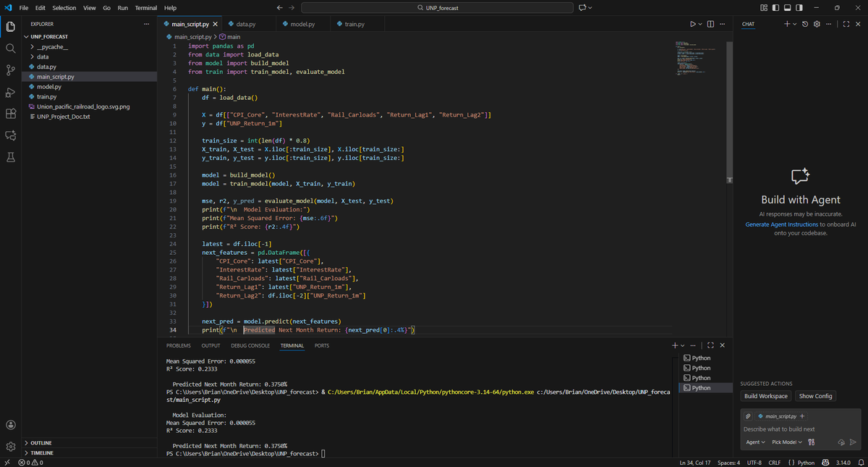Open the run button dropdown arrow
The width and height of the screenshot is (868, 467).
click(x=699, y=24)
